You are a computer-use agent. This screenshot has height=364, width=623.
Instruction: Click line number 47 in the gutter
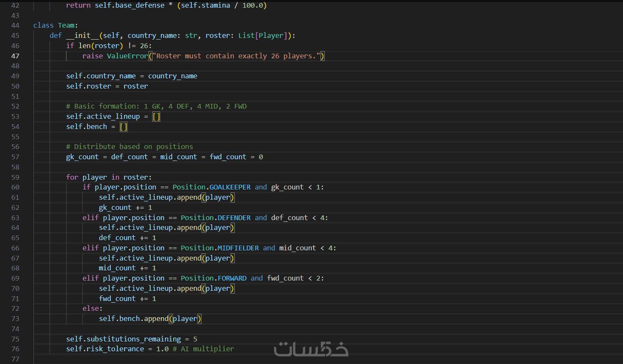tap(15, 56)
